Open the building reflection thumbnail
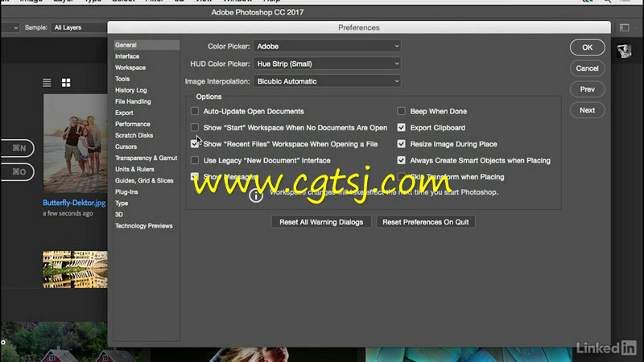 pyautogui.click(x=75, y=269)
